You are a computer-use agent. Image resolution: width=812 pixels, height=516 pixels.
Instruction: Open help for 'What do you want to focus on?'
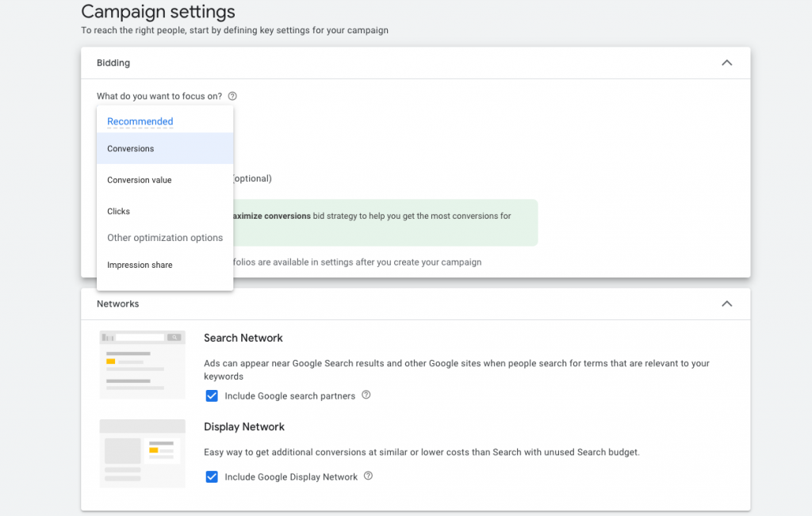232,96
